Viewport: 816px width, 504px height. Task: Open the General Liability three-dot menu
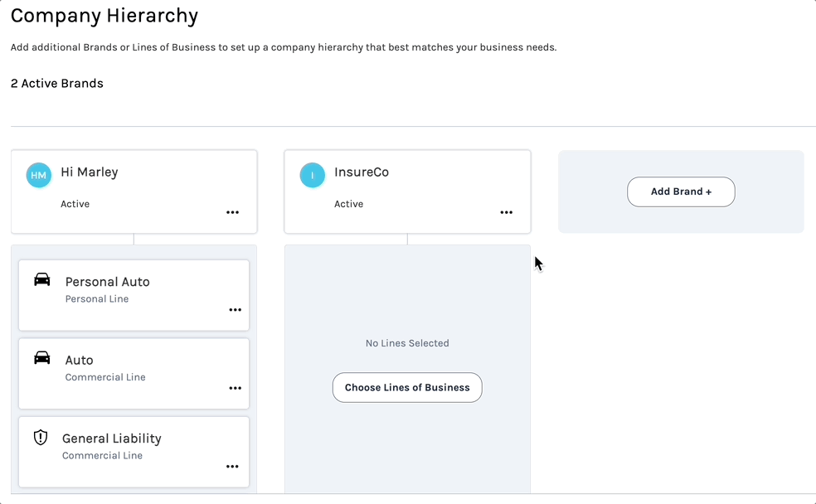tap(233, 467)
